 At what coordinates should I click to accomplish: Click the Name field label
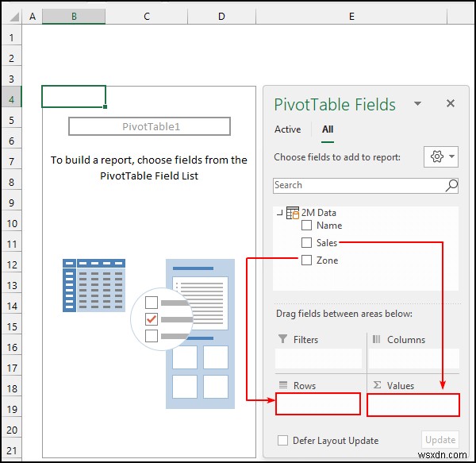pos(329,226)
